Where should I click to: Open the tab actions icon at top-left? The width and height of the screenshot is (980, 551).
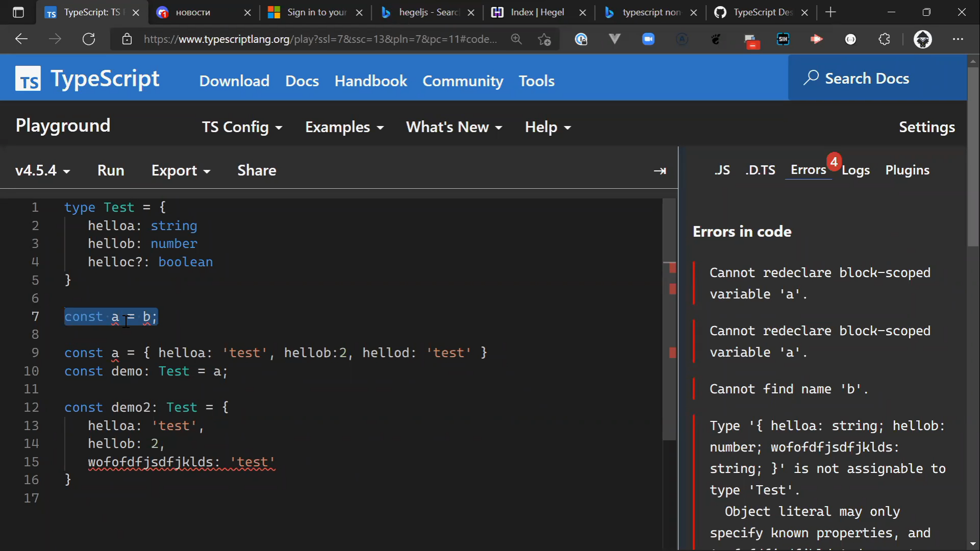tap(18, 12)
